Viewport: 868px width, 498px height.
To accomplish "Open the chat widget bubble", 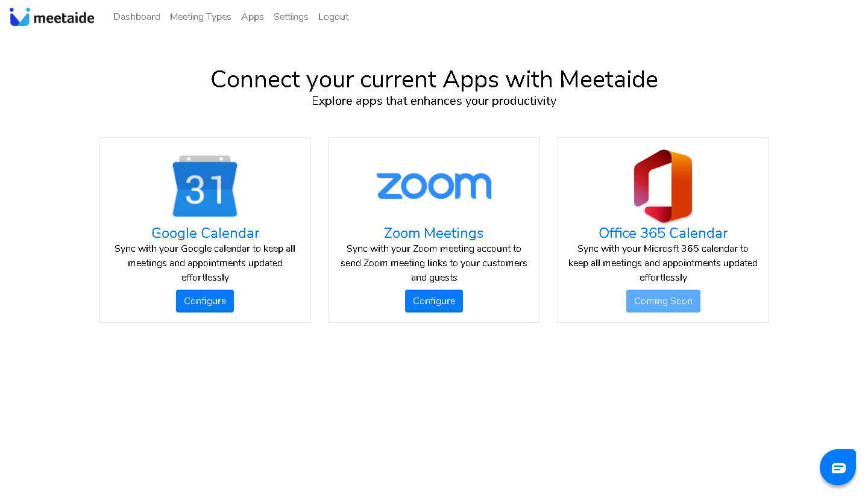I will [x=838, y=467].
